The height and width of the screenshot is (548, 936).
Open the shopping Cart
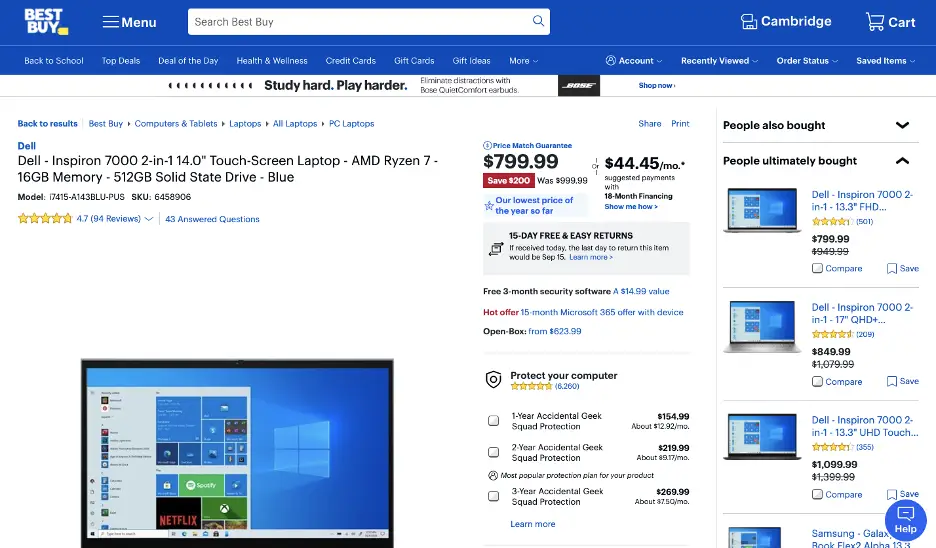click(x=890, y=22)
